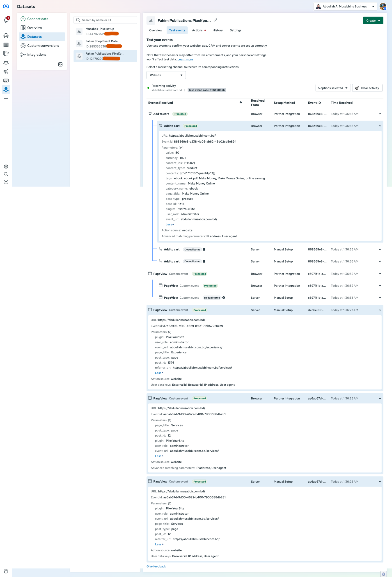Open the gauge dashboard icon in left rail
Image resolution: width=392 pixels, height=577 pixels.
click(x=6, y=36)
